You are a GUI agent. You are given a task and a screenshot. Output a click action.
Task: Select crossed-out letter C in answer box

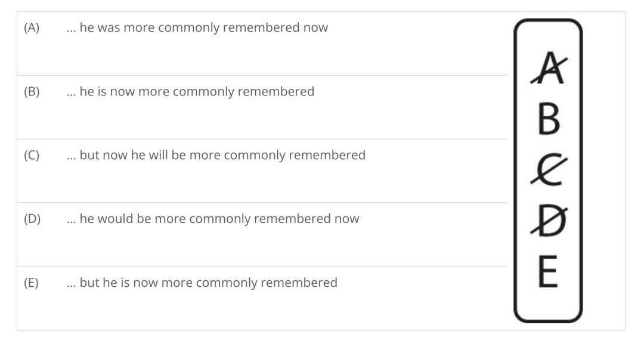click(549, 169)
